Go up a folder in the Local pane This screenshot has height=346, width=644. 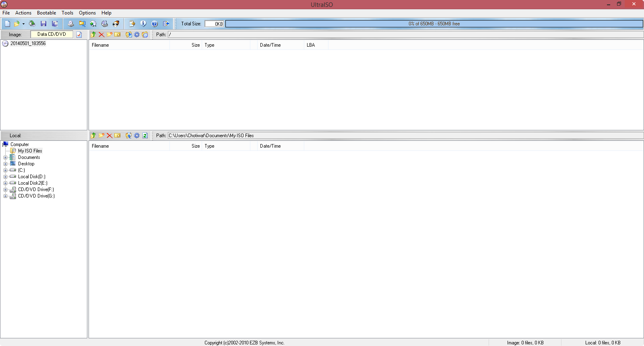[93, 136]
